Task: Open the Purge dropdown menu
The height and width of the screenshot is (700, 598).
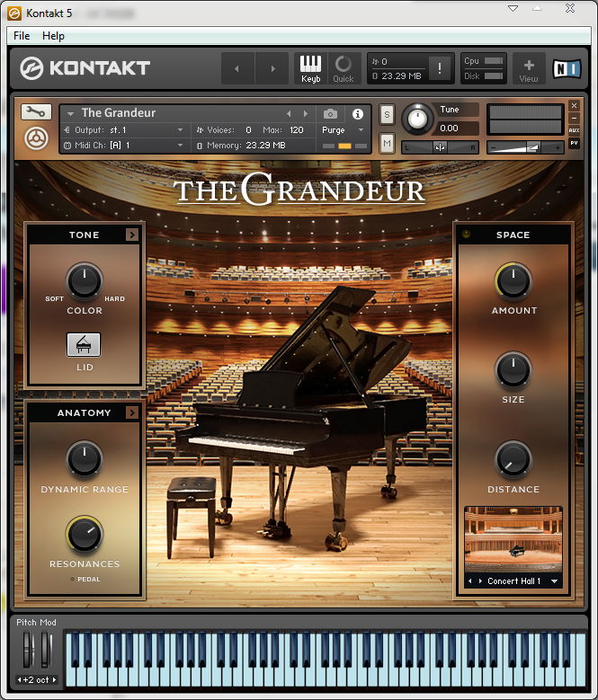Action: coord(343,130)
